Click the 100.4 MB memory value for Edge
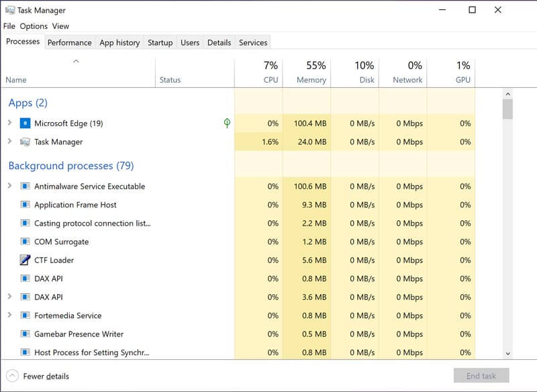Image resolution: width=537 pixels, height=392 pixels. click(x=310, y=124)
